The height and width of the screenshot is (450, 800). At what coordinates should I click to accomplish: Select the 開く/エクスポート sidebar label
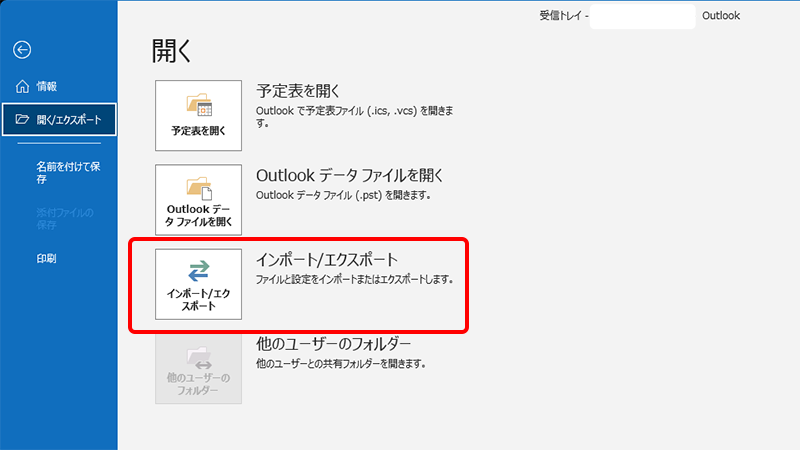[x=69, y=121]
